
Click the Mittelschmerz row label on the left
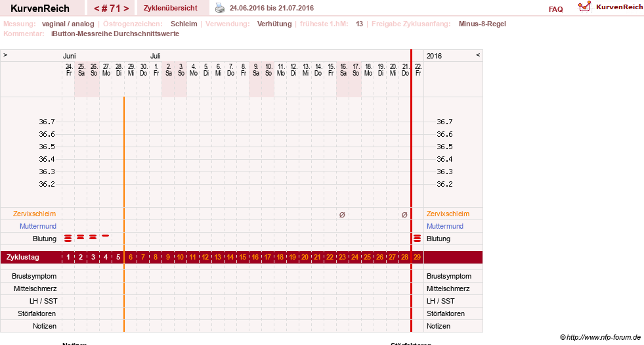coord(35,288)
